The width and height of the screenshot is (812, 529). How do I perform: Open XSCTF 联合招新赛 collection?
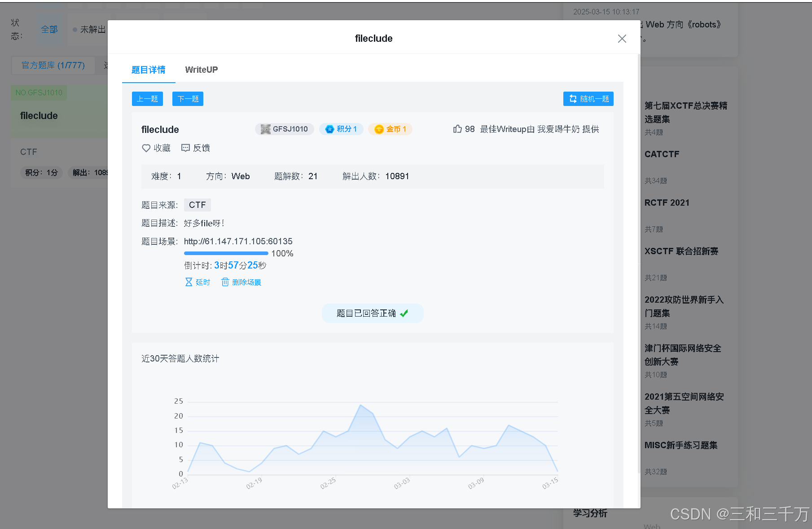[681, 251]
